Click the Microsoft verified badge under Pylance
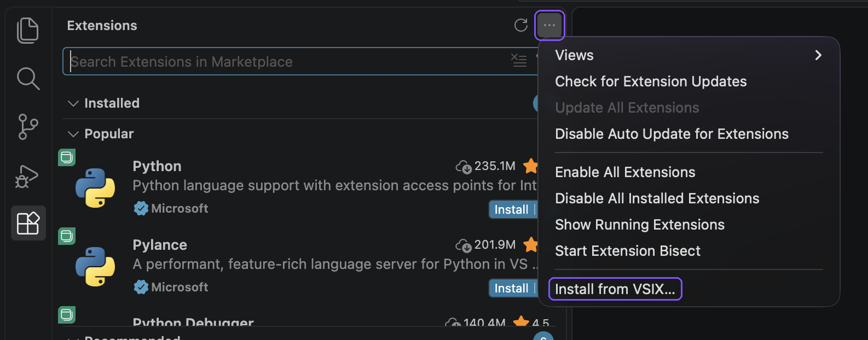Image resolution: width=868 pixels, height=340 pixels. click(x=141, y=287)
